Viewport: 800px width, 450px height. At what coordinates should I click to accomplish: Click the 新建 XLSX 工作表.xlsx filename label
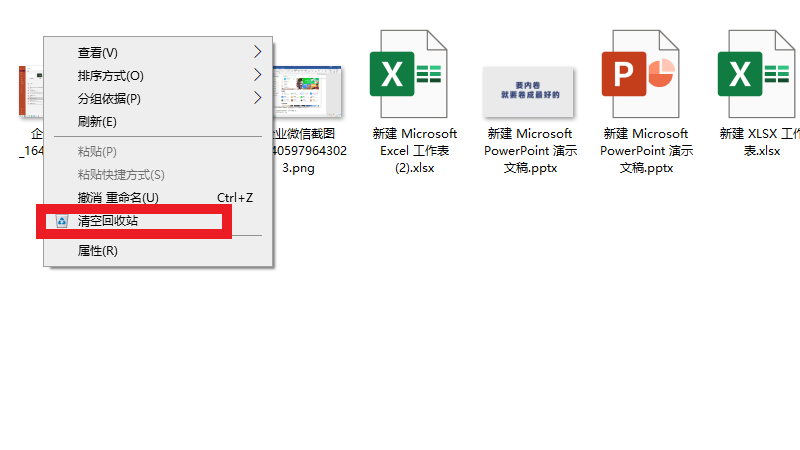point(759,142)
